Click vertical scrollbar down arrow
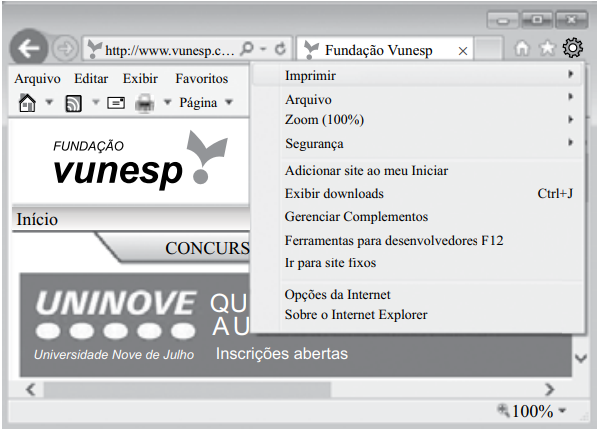Screen dimensions: 597x434 (x=581, y=358)
